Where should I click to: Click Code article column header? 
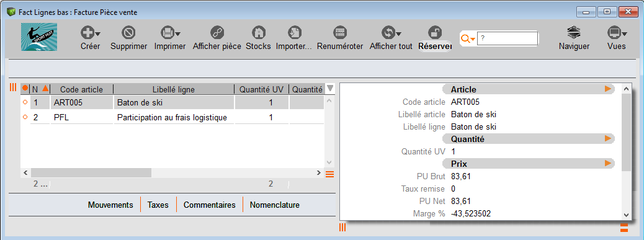click(x=81, y=89)
